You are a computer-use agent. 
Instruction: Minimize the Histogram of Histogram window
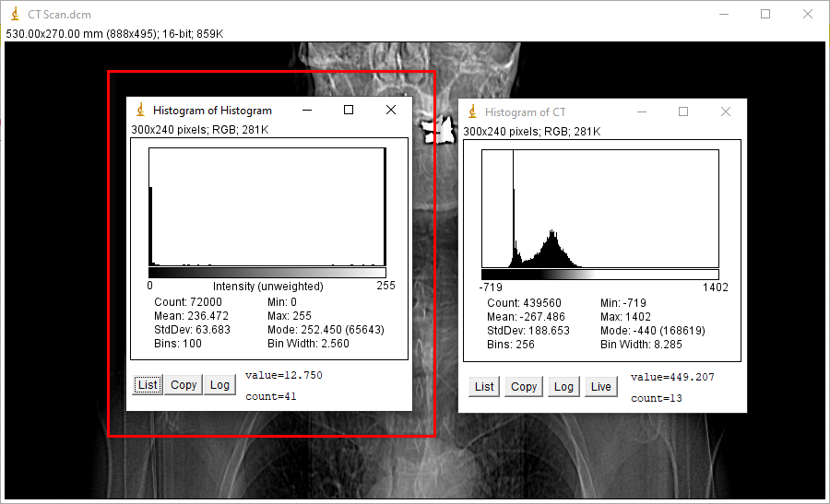pos(307,110)
